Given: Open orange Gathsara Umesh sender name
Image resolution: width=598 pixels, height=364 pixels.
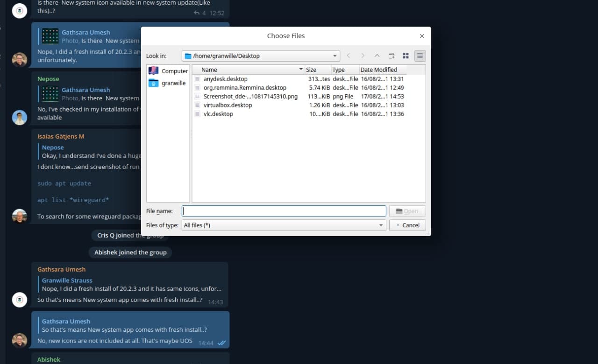Looking at the screenshot, I should [x=61, y=269].
